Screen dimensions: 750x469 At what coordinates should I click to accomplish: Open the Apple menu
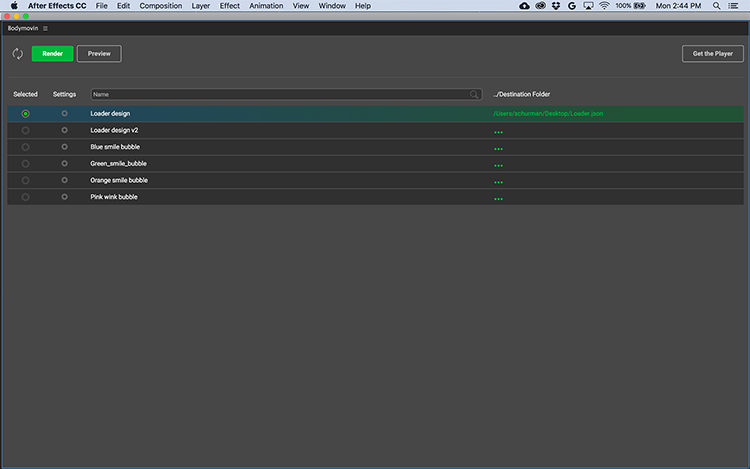[14, 6]
